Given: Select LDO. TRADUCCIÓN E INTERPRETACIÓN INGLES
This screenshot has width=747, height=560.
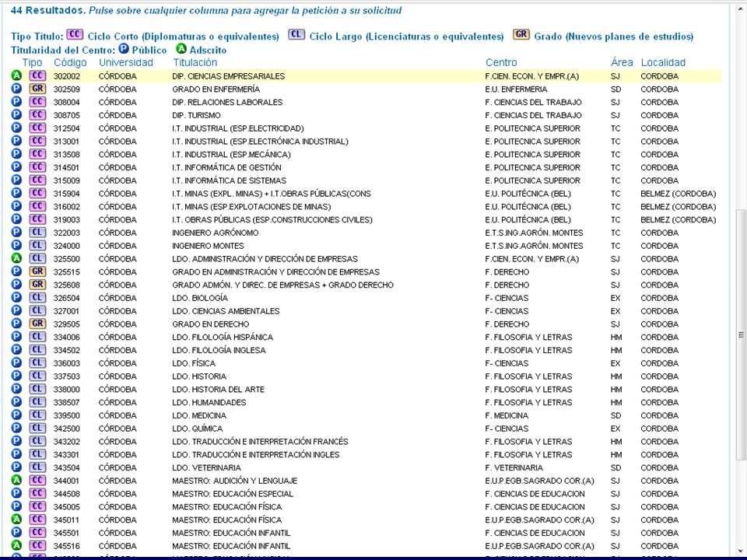Looking at the screenshot, I should coord(256,454).
